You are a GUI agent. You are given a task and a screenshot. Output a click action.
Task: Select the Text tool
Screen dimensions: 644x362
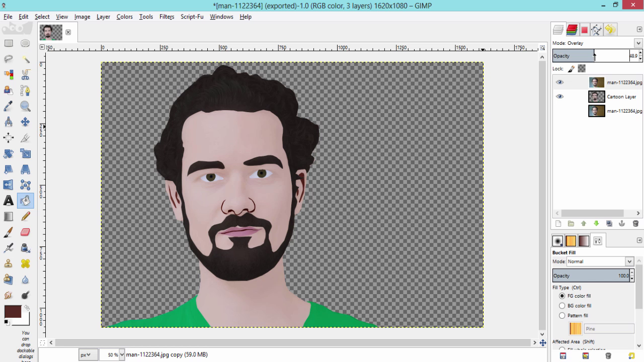click(9, 201)
